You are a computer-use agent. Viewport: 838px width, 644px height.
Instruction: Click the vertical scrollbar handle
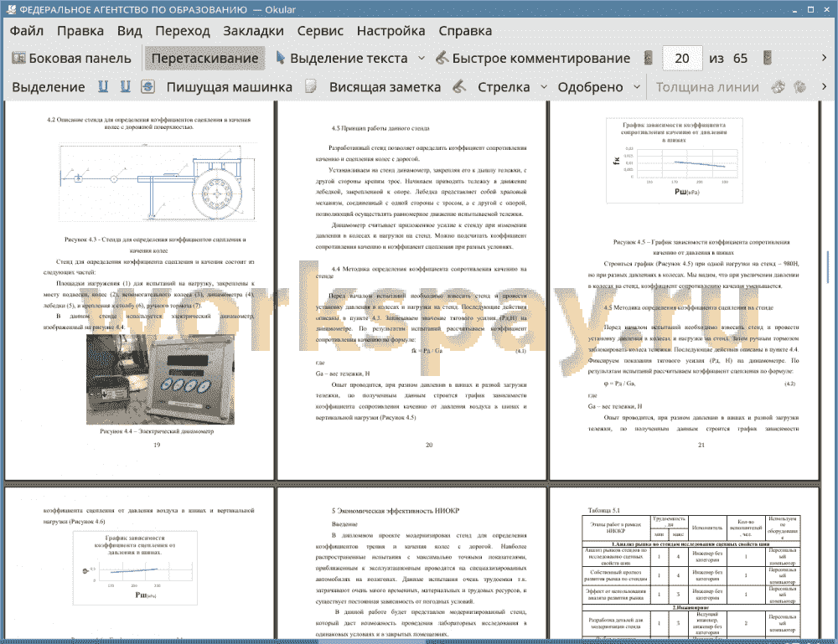tap(829, 269)
